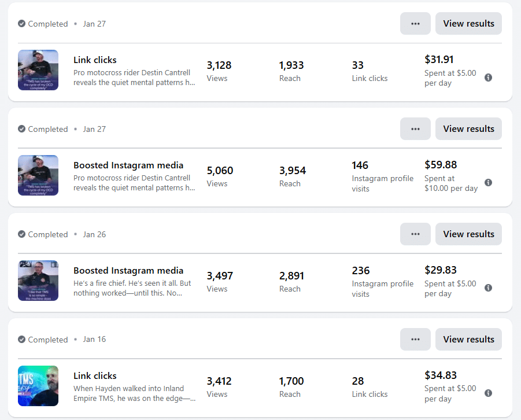View results for Hayden Link clicks ad

[468, 340]
